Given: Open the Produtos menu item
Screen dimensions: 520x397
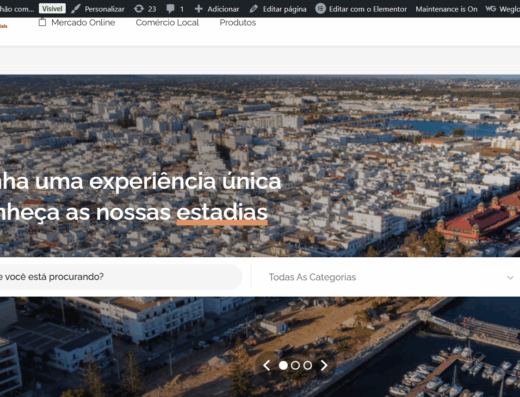Looking at the screenshot, I should 238,23.
